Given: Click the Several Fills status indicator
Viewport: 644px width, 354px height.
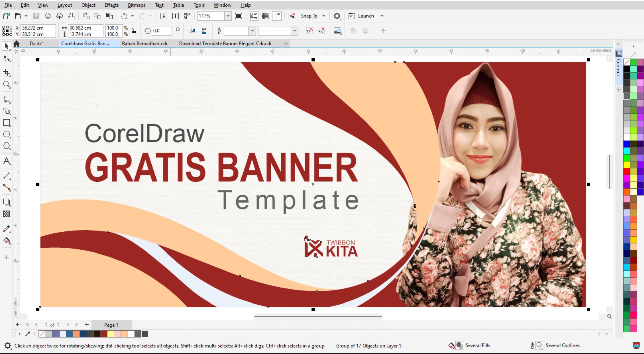Looking at the screenshot, I should pos(469,346).
